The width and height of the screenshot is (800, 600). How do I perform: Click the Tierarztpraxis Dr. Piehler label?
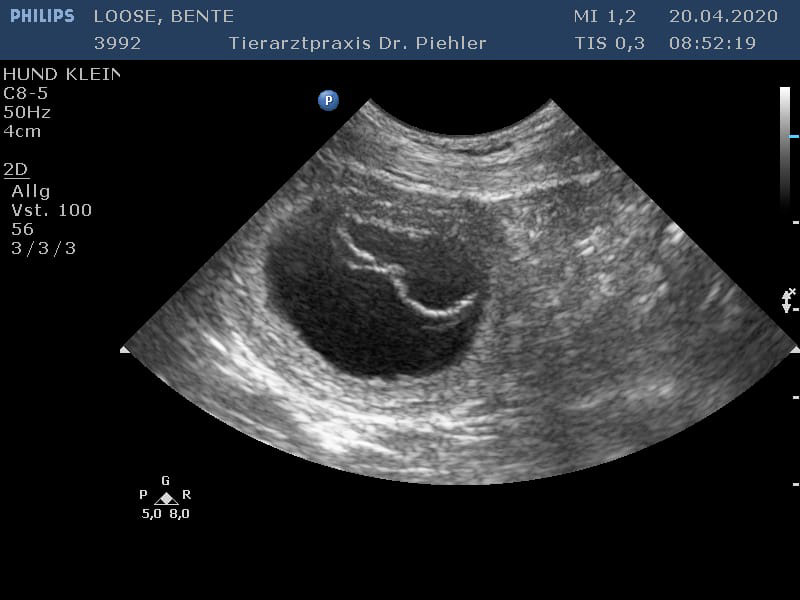click(x=357, y=43)
